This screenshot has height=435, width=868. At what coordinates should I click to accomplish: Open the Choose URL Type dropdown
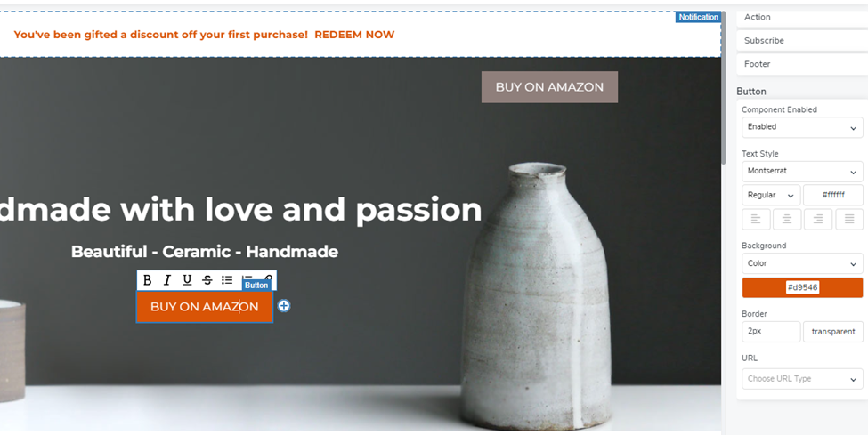[802, 379]
